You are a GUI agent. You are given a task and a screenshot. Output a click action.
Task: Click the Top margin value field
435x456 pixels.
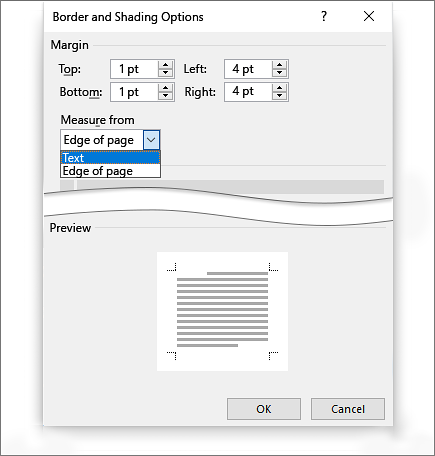pos(135,69)
